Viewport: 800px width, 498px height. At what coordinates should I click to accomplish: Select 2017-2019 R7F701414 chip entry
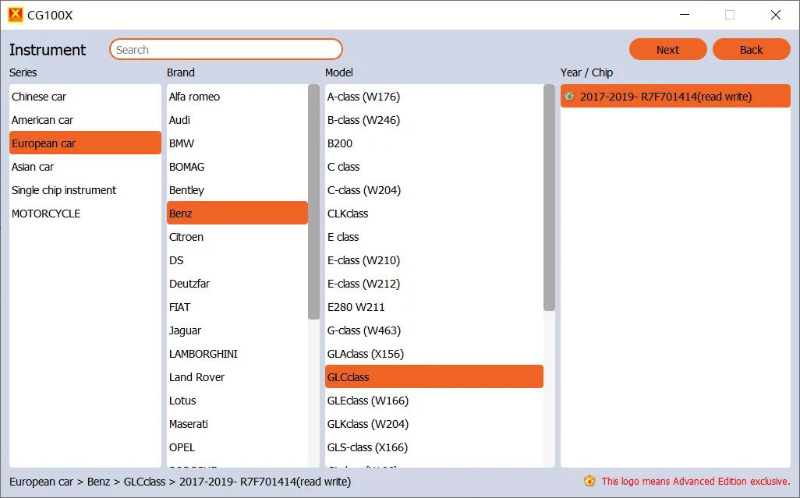tap(666, 97)
